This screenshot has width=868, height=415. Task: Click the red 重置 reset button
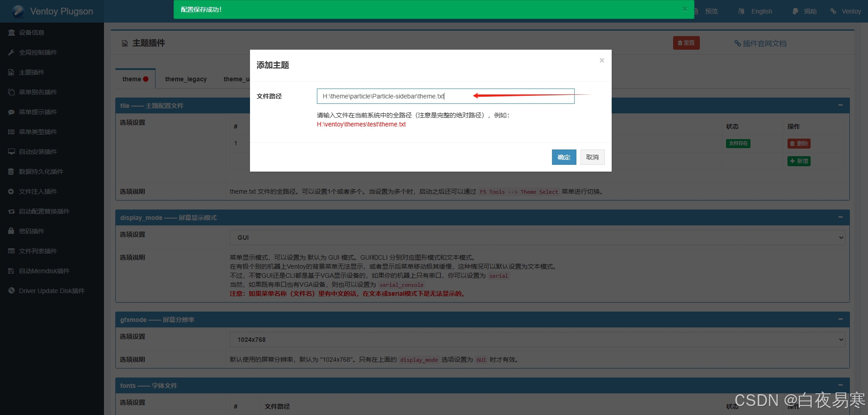point(686,43)
